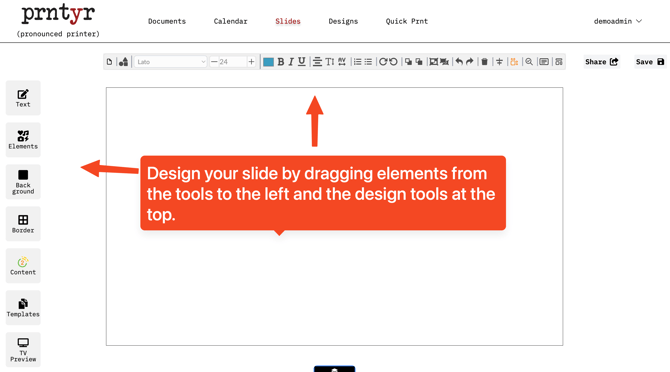Open text alignment options
Screen dimensions: 670x372
pos(317,62)
